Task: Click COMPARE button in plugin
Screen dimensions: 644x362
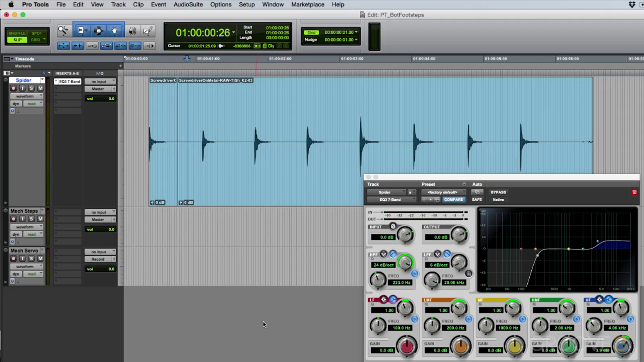Action: click(x=454, y=200)
